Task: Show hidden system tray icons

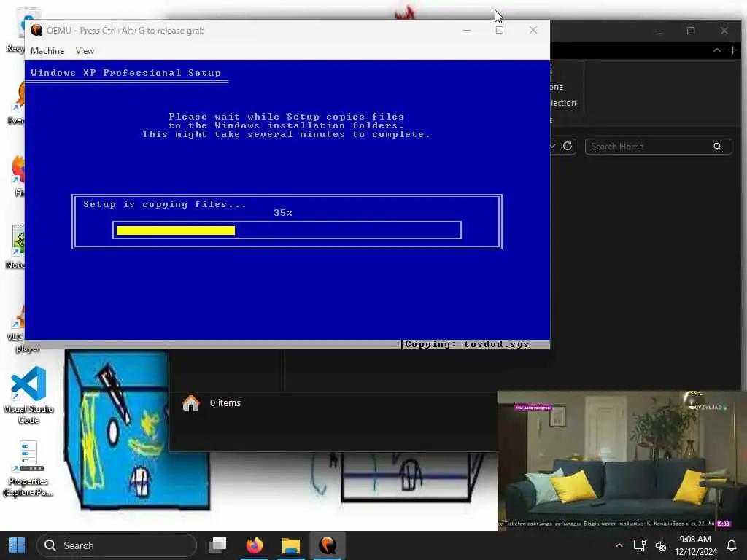Action: pos(619,545)
